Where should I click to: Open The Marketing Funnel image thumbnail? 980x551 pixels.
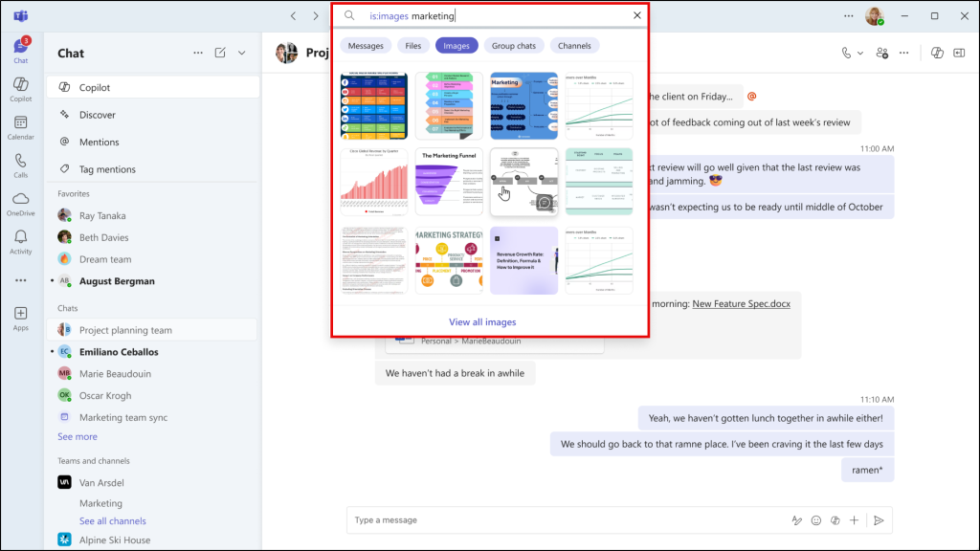pos(449,182)
